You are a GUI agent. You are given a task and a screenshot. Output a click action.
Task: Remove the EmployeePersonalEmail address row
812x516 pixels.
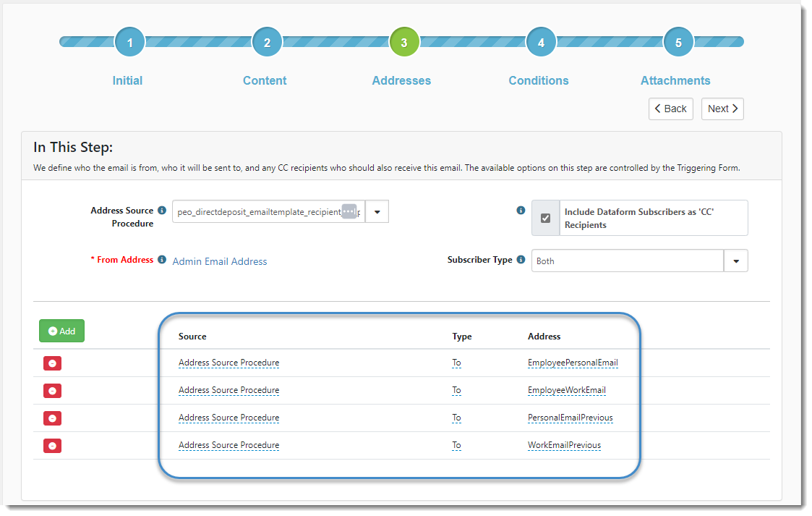[52, 363]
